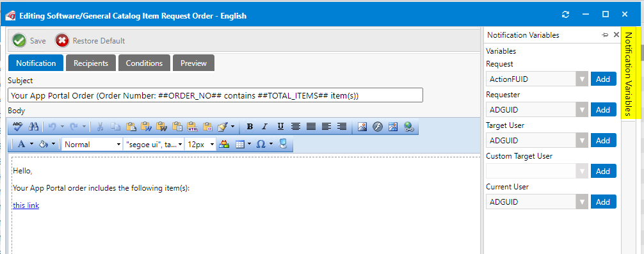Insert a hyperlink with link manager

coord(408,127)
